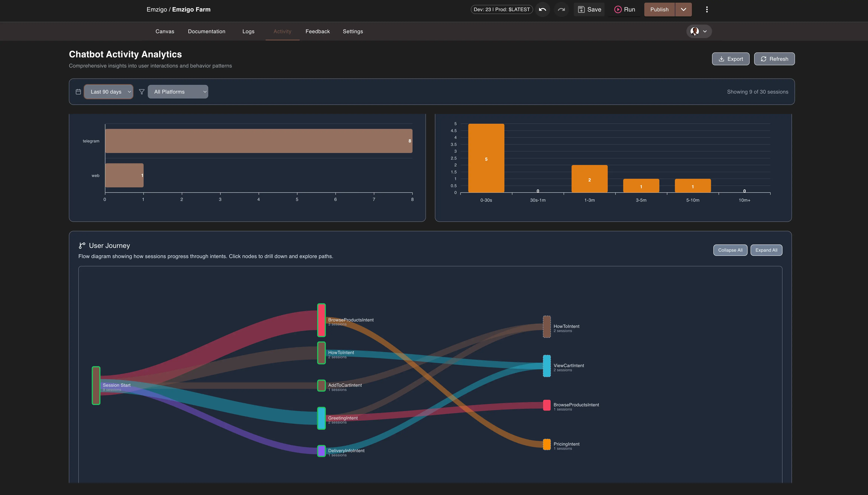Click the redo arrow icon
This screenshot has height=495, width=868.
coord(561,9)
